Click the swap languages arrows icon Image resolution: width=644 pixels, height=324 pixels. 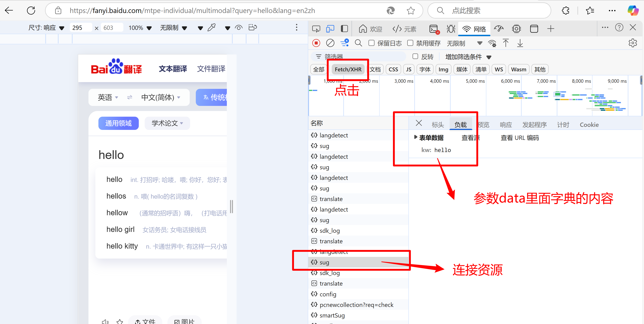tap(129, 97)
